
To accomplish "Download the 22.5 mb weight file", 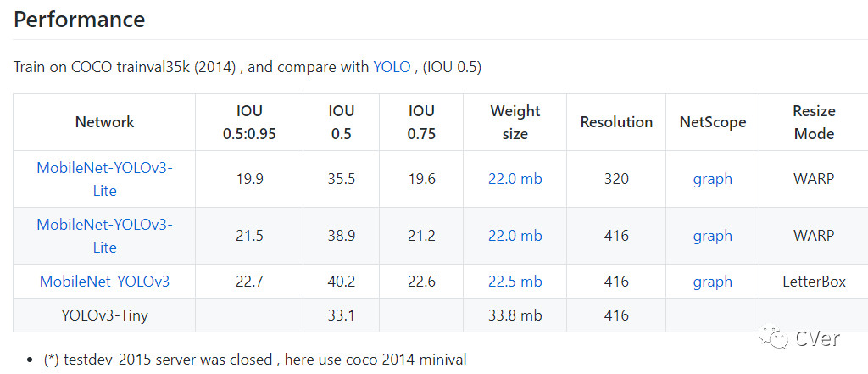I will coord(515,282).
